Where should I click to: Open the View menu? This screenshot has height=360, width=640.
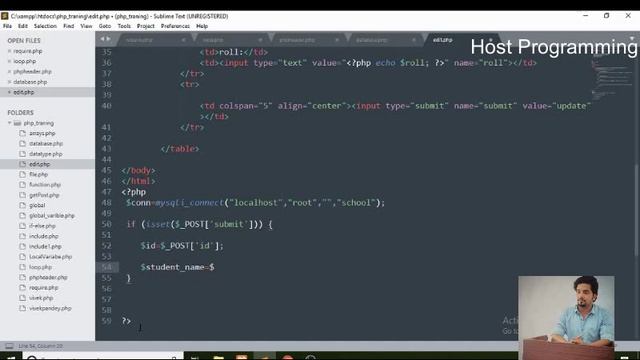(86, 26)
